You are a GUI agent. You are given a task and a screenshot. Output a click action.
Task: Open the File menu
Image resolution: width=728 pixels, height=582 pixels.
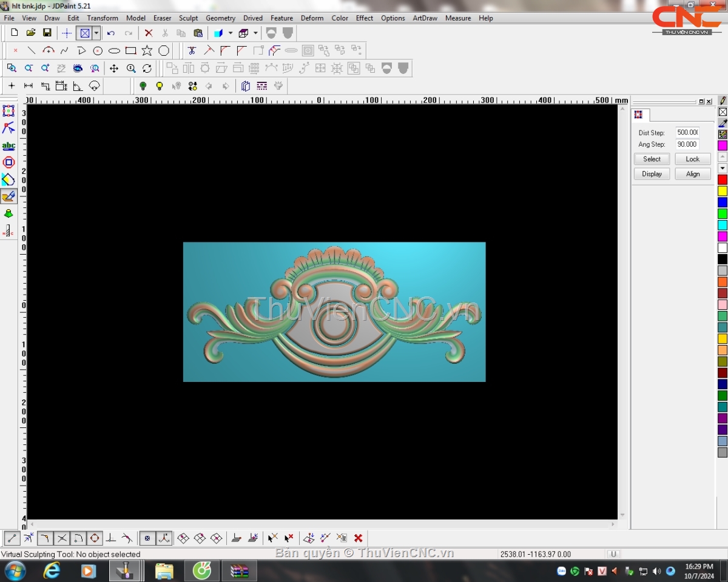[9, 18]
